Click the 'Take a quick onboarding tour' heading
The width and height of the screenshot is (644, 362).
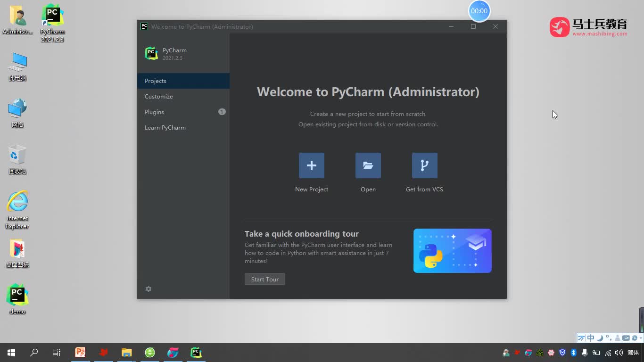[x=302, y=234]
